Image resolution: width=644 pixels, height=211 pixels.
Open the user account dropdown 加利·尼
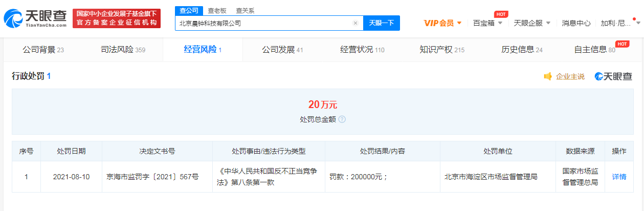pyautogui.click(x=620, y=23)
